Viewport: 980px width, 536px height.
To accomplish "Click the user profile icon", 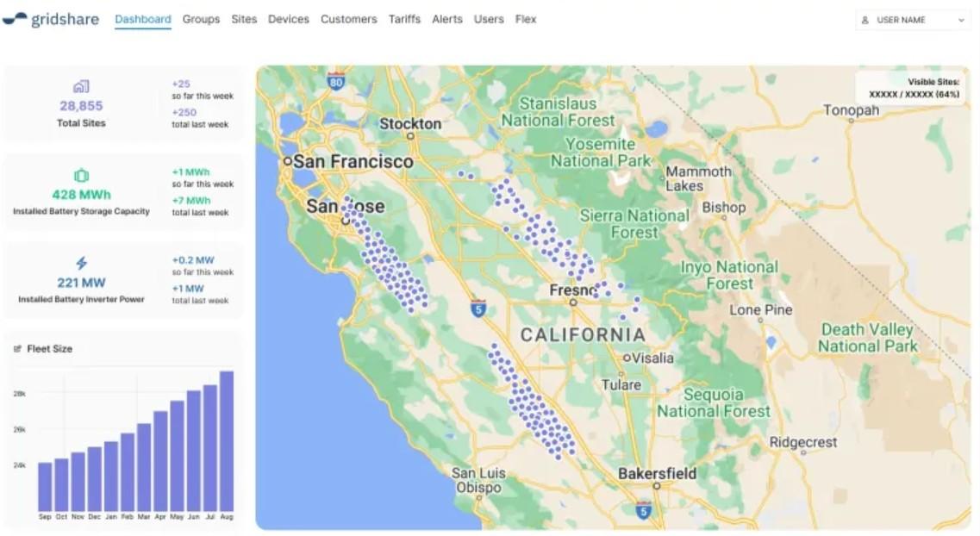I will [865, 20].
